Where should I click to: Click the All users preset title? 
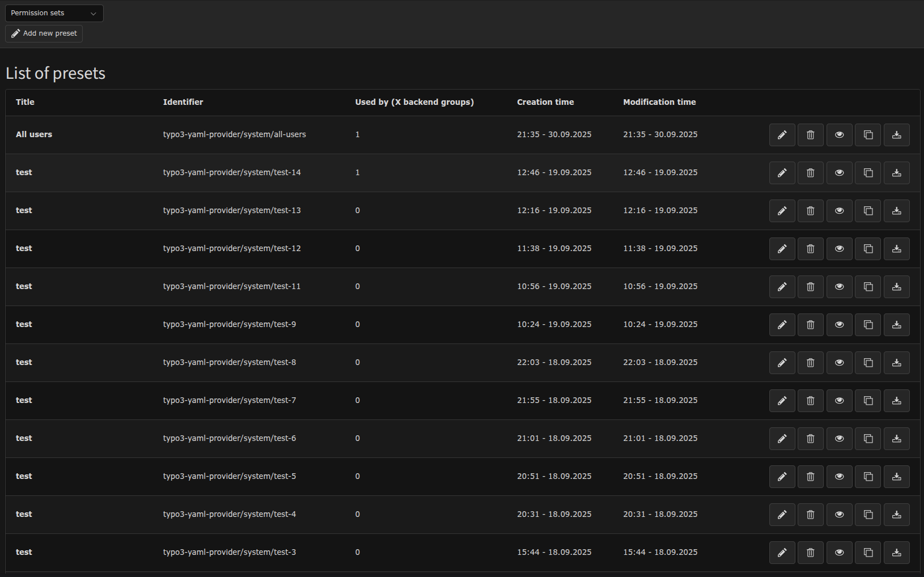(34, 134)
